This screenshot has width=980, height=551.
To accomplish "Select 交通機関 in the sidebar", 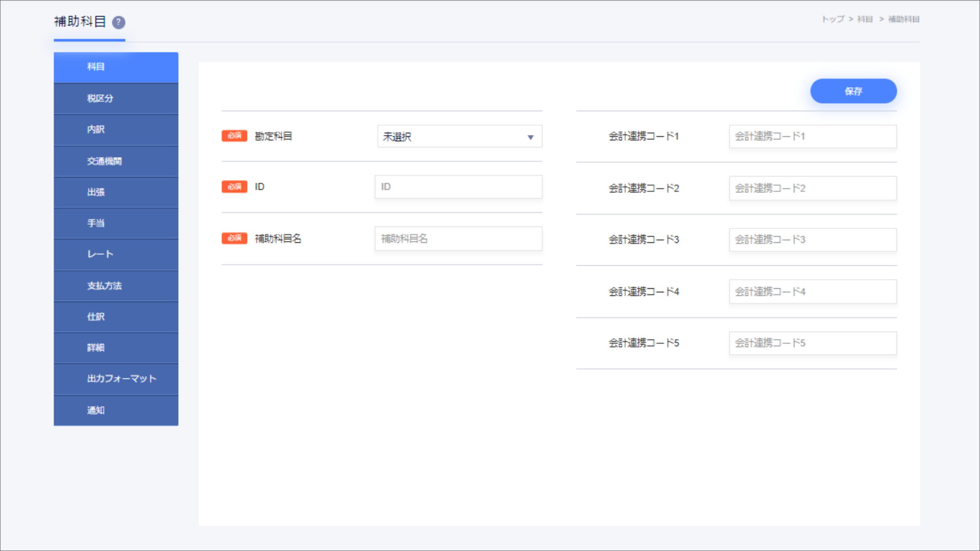I will 116,161.
